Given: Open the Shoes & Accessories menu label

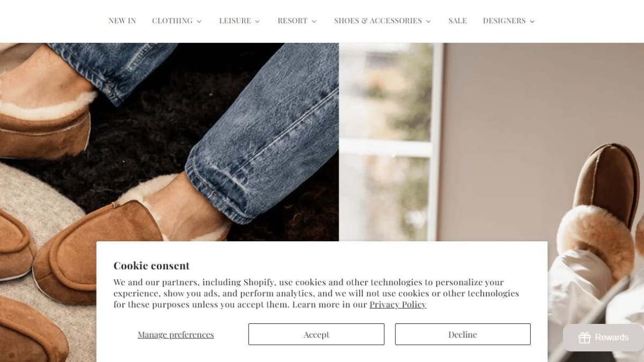Looking at the screenshot, I should click(378, 21).
